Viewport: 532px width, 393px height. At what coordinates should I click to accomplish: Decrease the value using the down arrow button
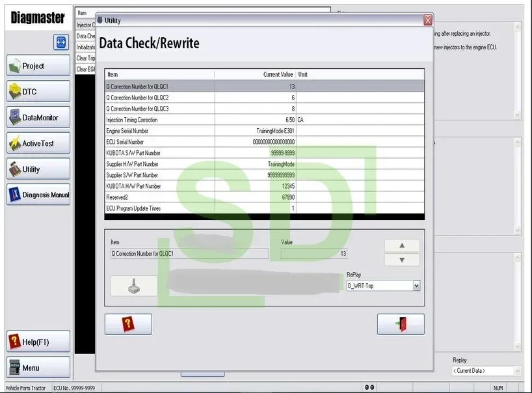click(x=401, y=259)
